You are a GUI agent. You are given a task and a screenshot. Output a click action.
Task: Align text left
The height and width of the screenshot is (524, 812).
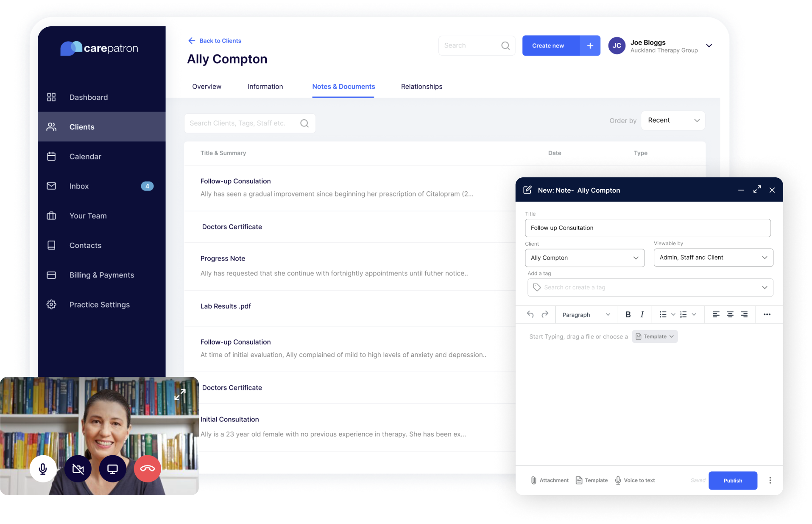(716, 314)
